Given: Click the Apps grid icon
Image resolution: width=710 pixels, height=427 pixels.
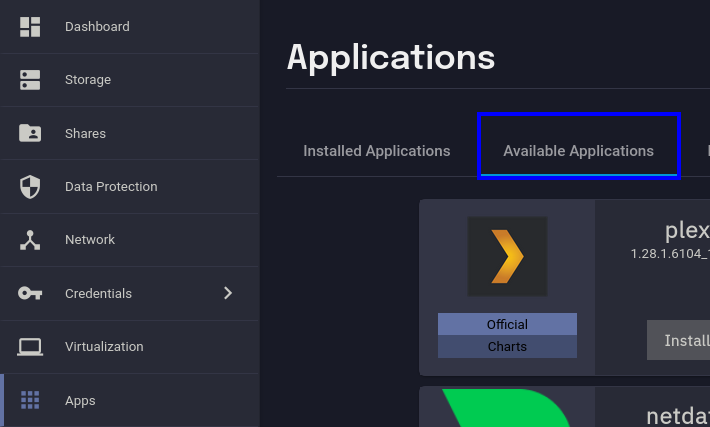Looking at the screenshot, I should (x=30, y=400).
